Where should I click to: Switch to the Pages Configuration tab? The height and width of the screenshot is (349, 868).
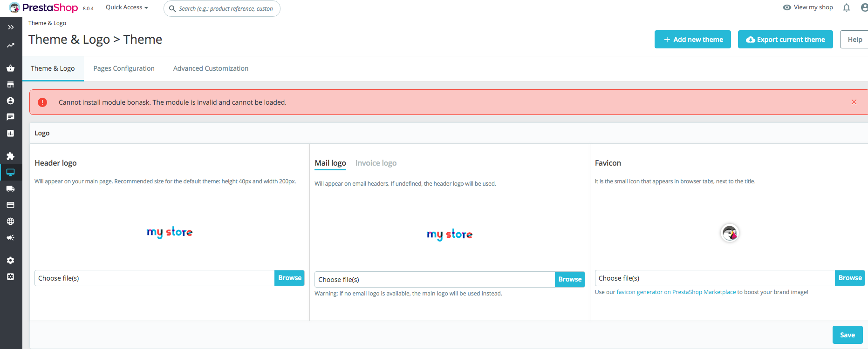(x=124, y=68)
